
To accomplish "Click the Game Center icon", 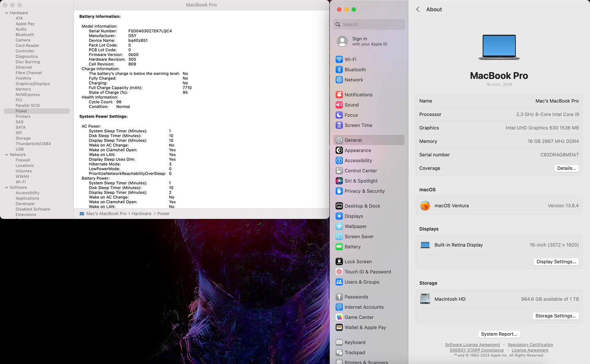I will click(339, 317).
